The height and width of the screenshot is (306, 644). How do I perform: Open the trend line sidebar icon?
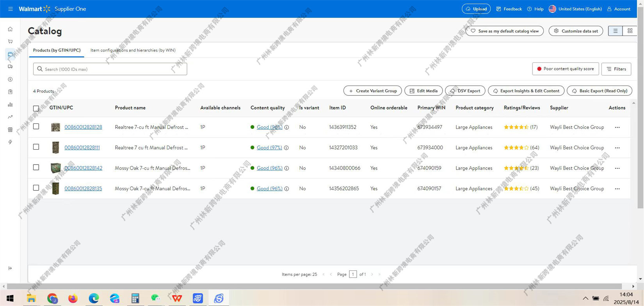tap(10, 117)
